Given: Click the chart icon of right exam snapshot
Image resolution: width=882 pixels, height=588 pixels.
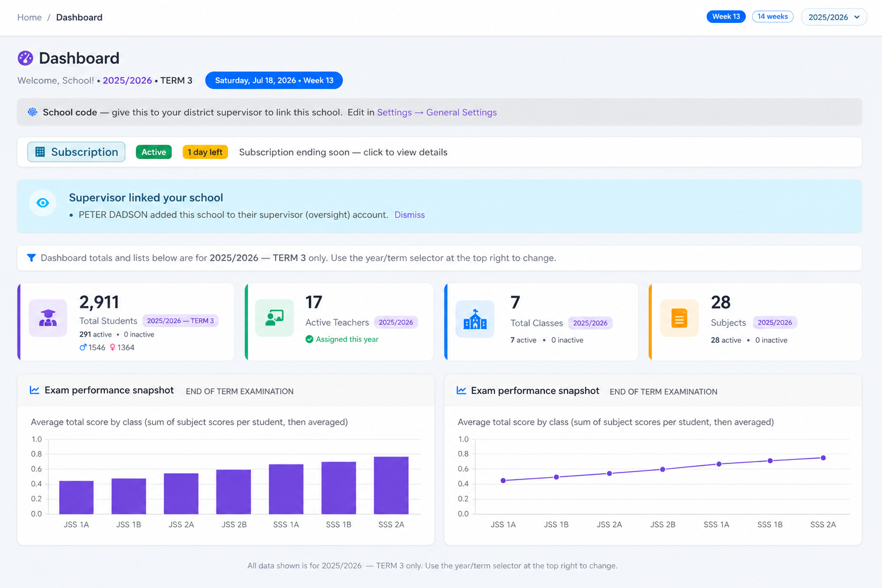Looking at the screenshot, I should click(x=461, y=390).
